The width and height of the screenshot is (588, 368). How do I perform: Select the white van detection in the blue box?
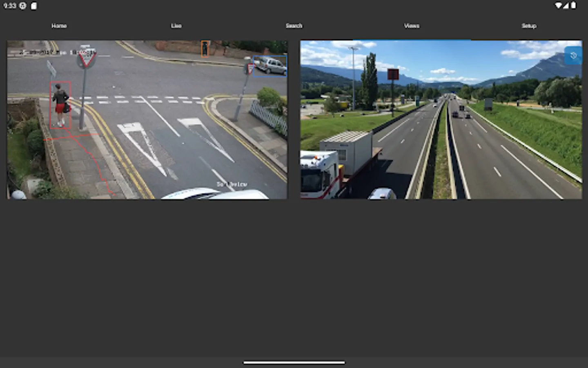tap(270, 67)
